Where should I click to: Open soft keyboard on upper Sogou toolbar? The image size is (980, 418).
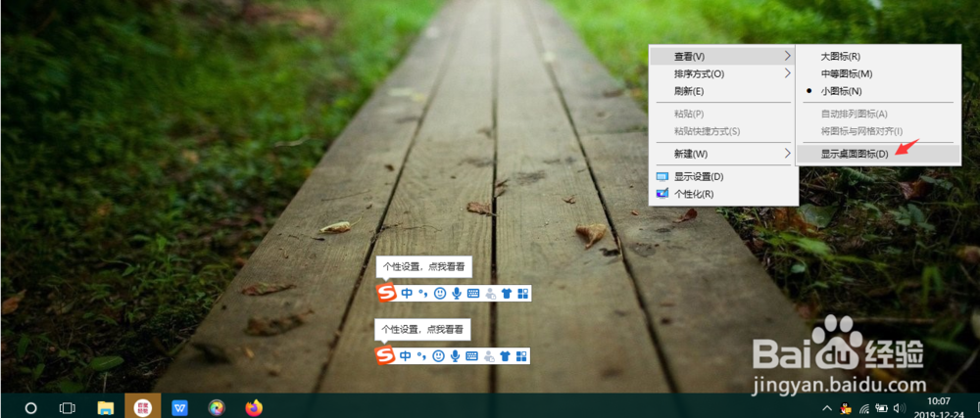coord(473,294)
